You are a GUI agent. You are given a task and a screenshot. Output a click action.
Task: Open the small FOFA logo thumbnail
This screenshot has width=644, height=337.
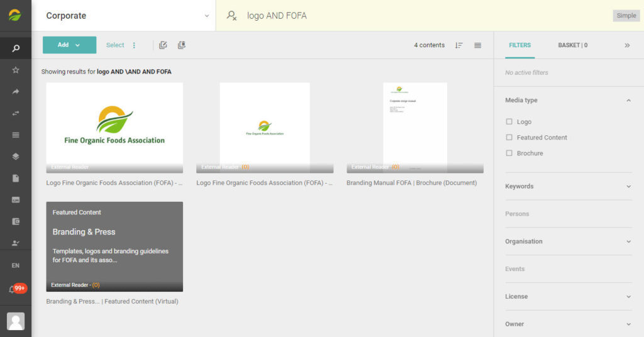tap(265, 128)
